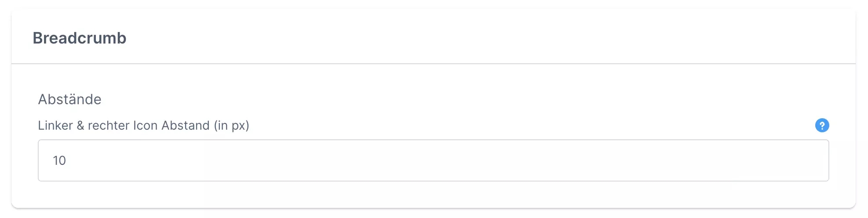Click directly after the number 10
The width and height of the screenshot is (868, 218).
pyautogui.click(x=67, y=161)
